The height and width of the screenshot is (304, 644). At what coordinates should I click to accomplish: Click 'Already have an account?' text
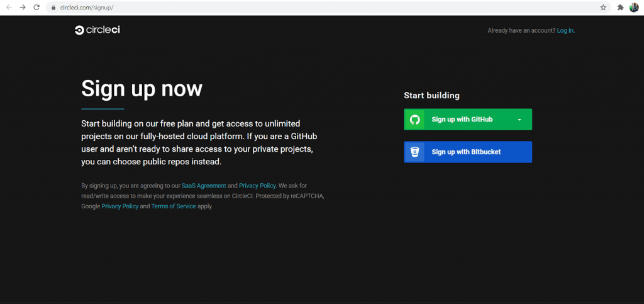(x=521, y=30)
